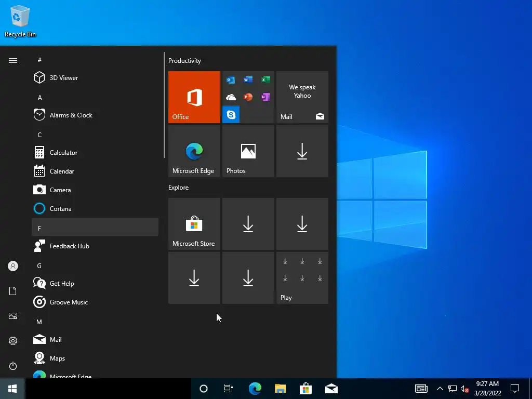Click the Productivity group title
Screen dimensions: 532x399
click(184, 61)
